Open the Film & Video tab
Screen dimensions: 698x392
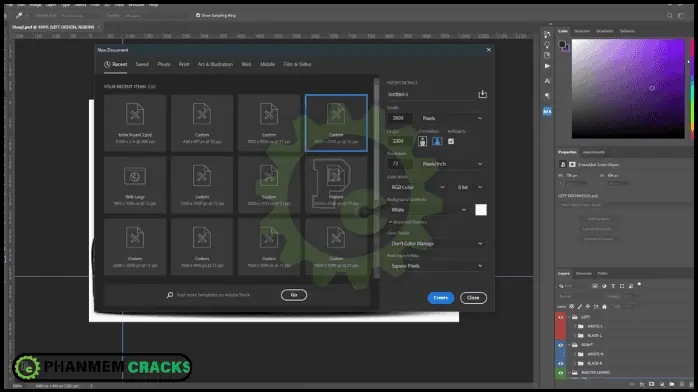click(x=297, y=64)
